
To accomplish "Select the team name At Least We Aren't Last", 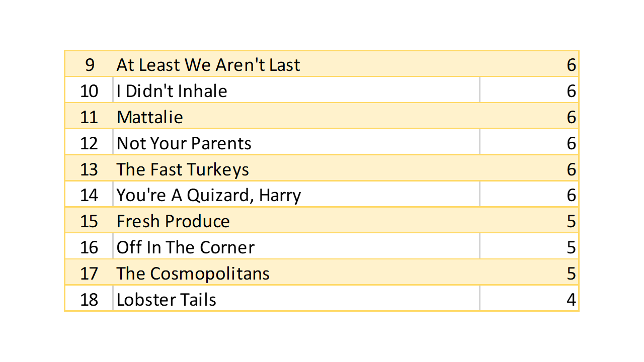I will click(208, 65).
